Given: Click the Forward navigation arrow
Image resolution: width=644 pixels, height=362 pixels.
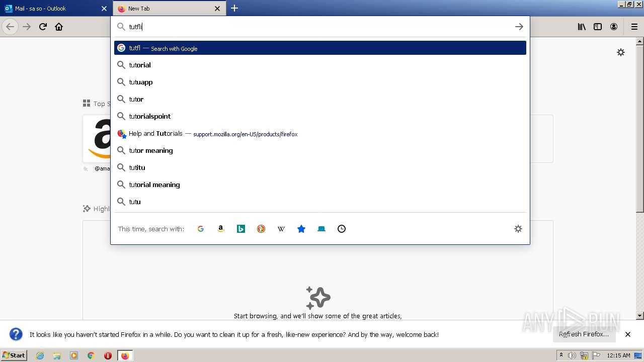Looking at the screenshot, I should [27, 27].
